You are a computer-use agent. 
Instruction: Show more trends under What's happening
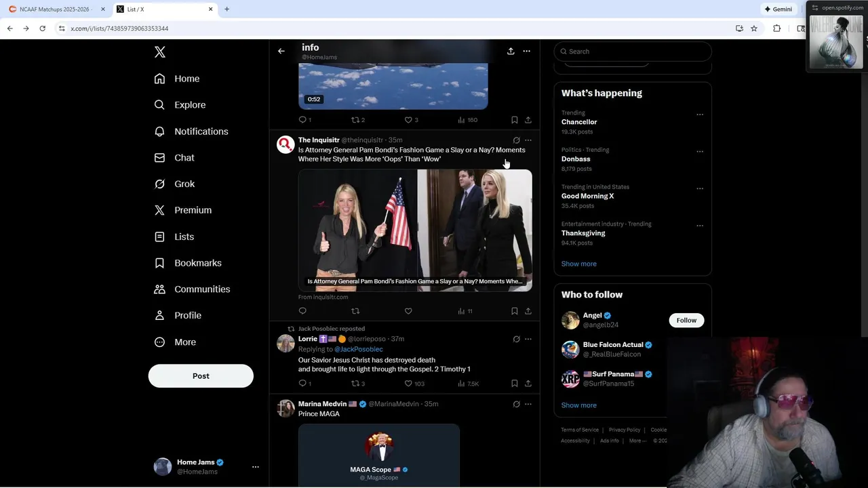point(579,264)
